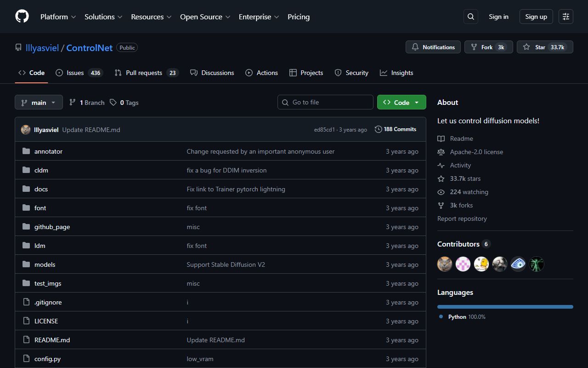Image resolution: width=588 pixels, height=368 pixels.
Task: Click the Apache-2.0 license scales icon
Action: 441,152
